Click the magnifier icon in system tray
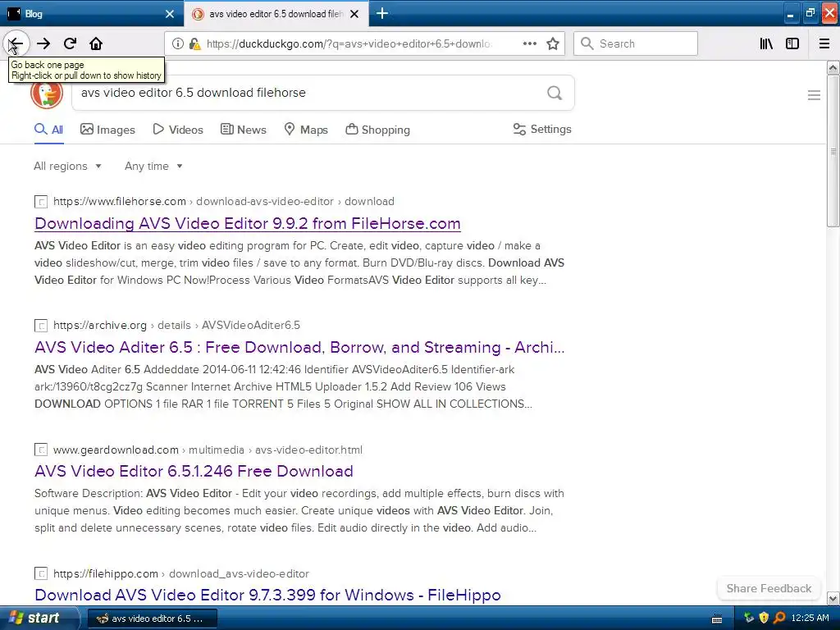Viewport: 840px width, 630px height. [x=779, y=618]
